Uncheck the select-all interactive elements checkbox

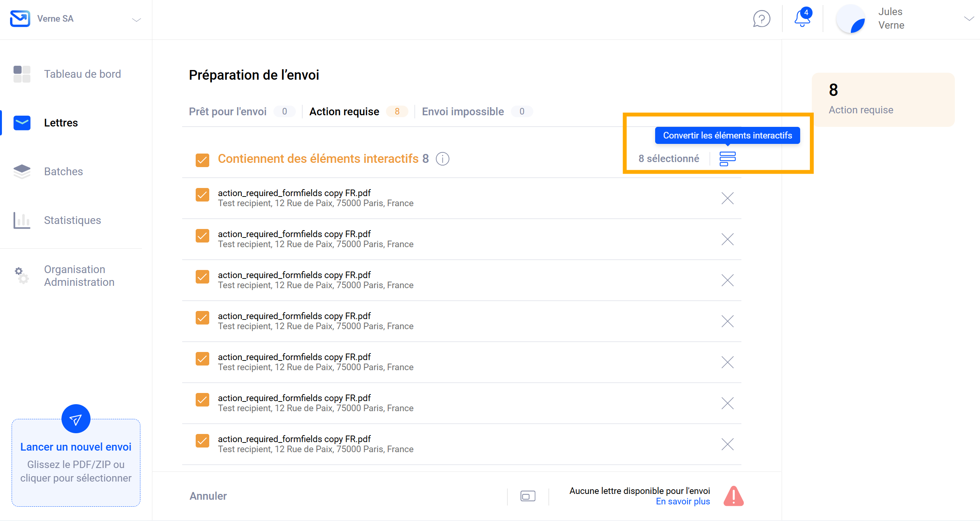click(202, 159)
